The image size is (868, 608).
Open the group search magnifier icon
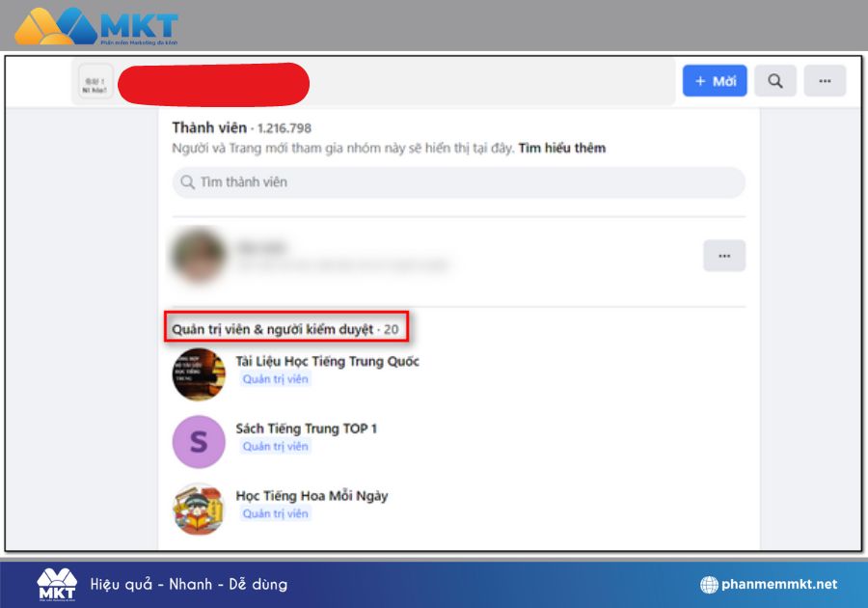775,81
